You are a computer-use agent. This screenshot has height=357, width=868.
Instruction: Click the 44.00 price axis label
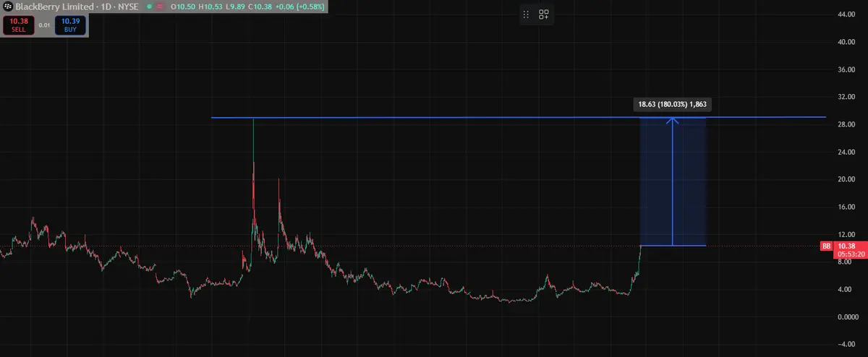point(846,14)
